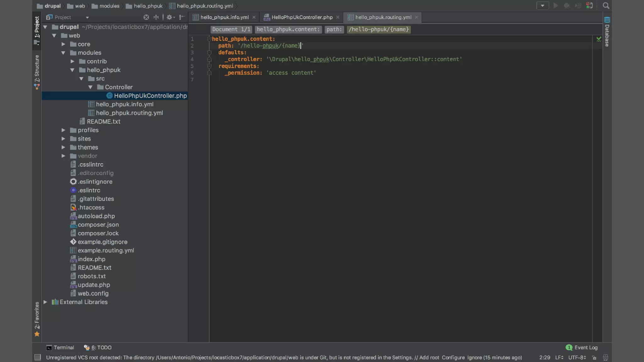
Task: Expand External Libraries node
Action: pyautogui.click(x=45, y=302)
